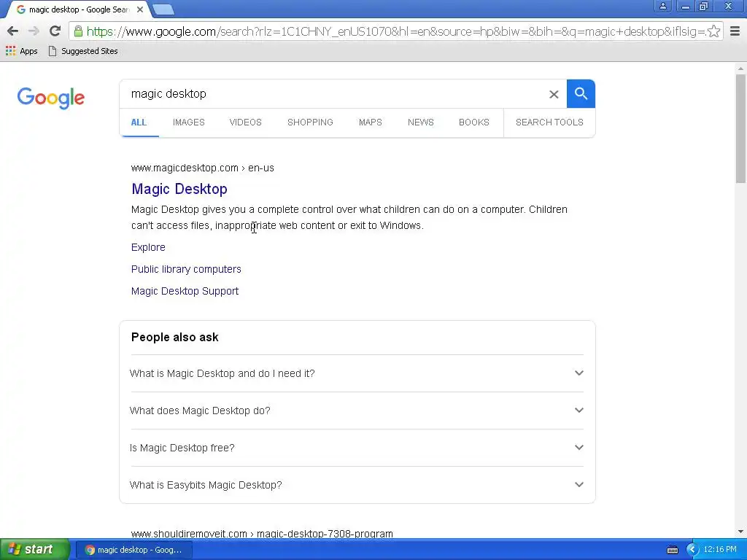Viewport: 747px width, 560px height.
Task: Open the Suggested Sites bookmark
Action: pyautogui.click(x=83, y=51)
